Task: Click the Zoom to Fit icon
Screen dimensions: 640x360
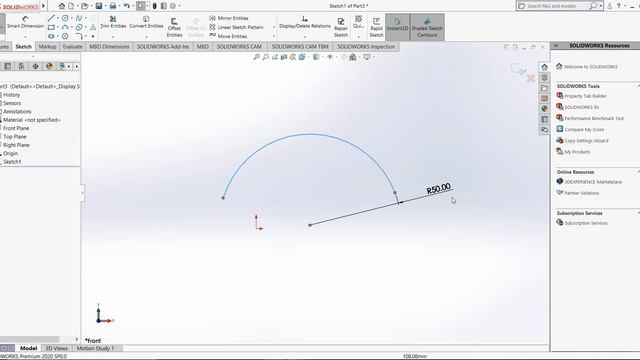Action: coord(256,57)
